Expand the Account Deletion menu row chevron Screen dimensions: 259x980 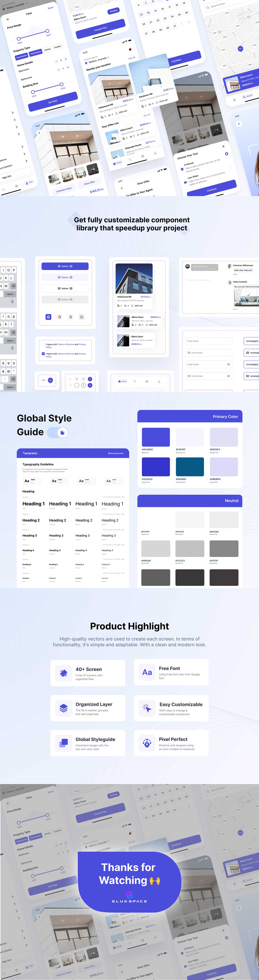point(26,161)
